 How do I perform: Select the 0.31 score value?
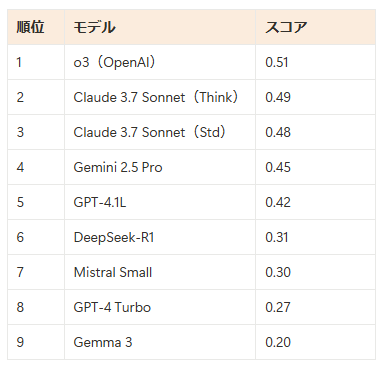[277, 237]
